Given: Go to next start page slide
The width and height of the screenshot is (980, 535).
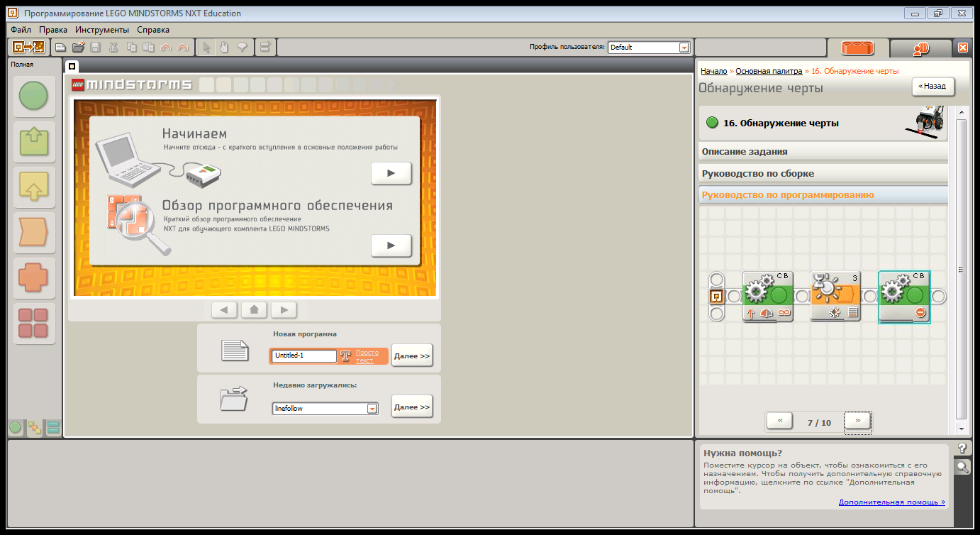Looking at the screenshot, I should 284,310.
